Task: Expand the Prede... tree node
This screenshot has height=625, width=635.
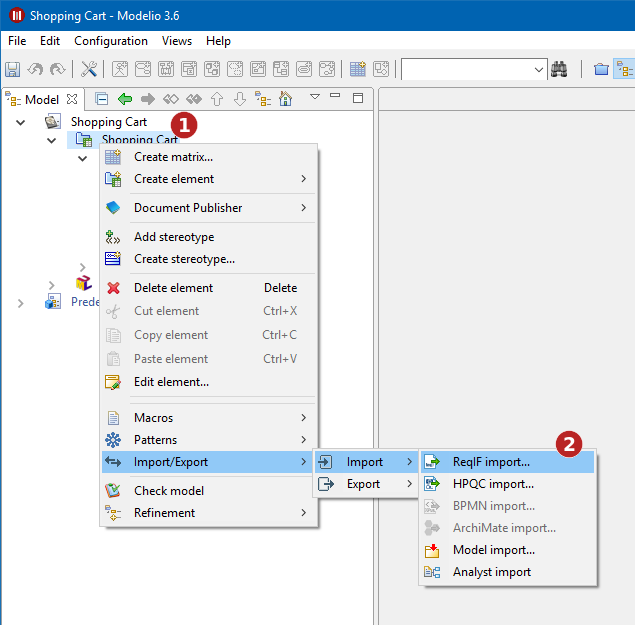Action: tap(21, 303)
